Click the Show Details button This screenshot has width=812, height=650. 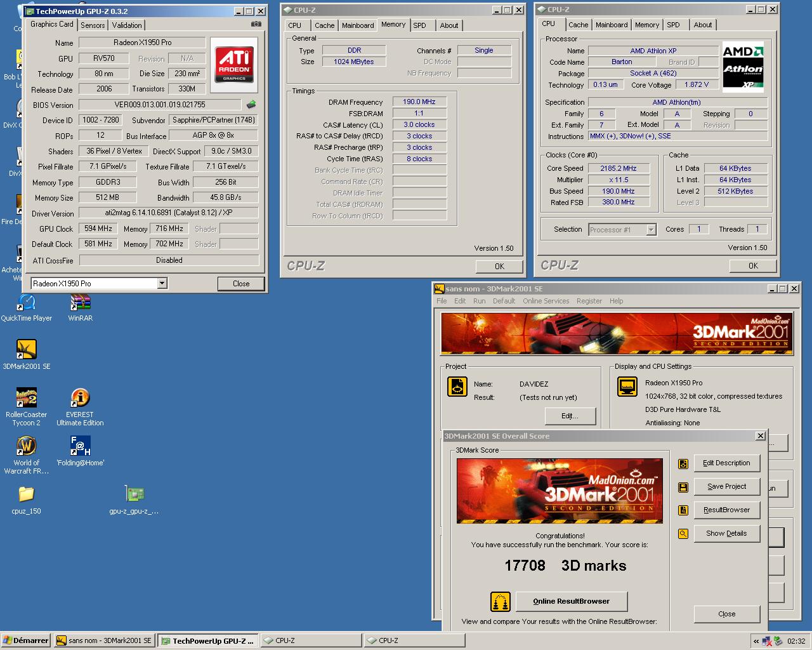coord(726,534)
